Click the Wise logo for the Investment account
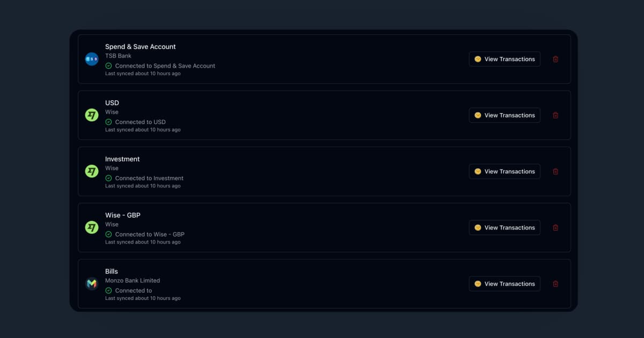This screenshot has height=338, width=644. [91, 171]
